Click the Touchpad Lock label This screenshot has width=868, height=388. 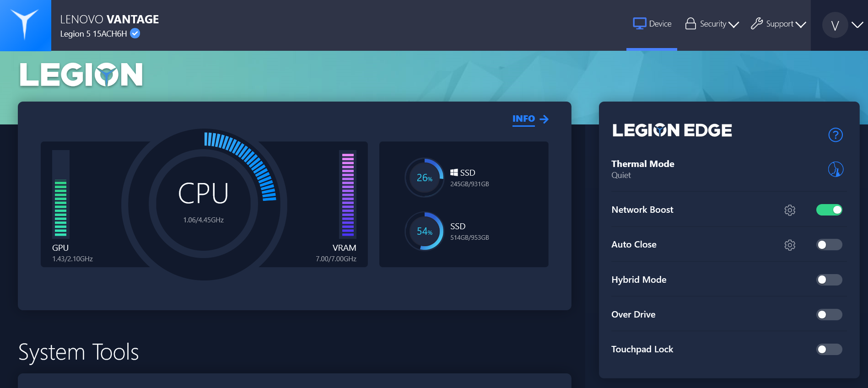[x=642, y=349]
